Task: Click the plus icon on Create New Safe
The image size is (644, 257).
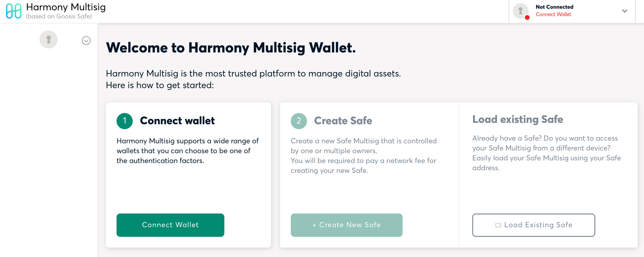Action: coord(314,225)
